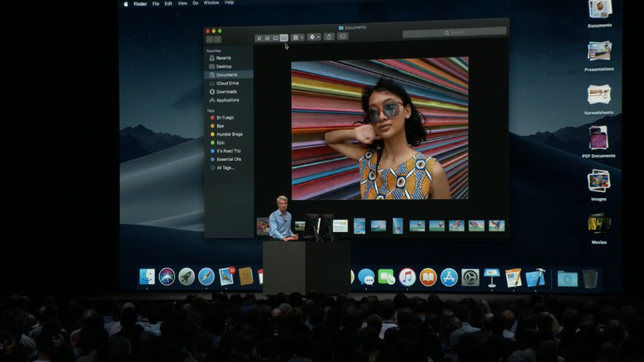644x362 pixels.
Task: Open the Go menu
Action: (195, 3)
